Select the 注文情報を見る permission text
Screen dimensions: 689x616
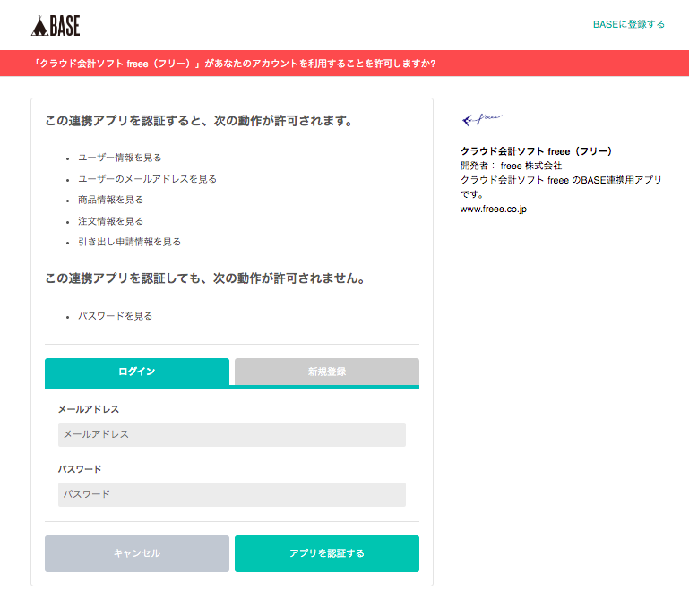(x=110, y=221)
